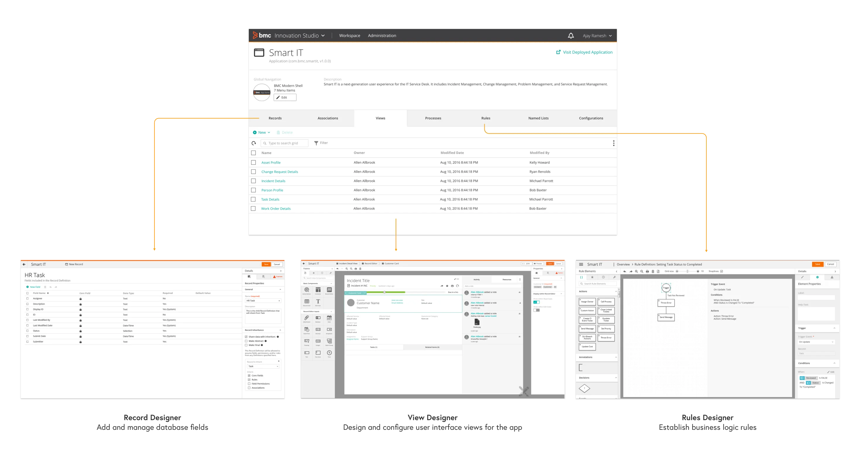This screenshot has height=455, width=868.
Task: Click print icon on Rules Designer toolbar
Action: (647, 272)
